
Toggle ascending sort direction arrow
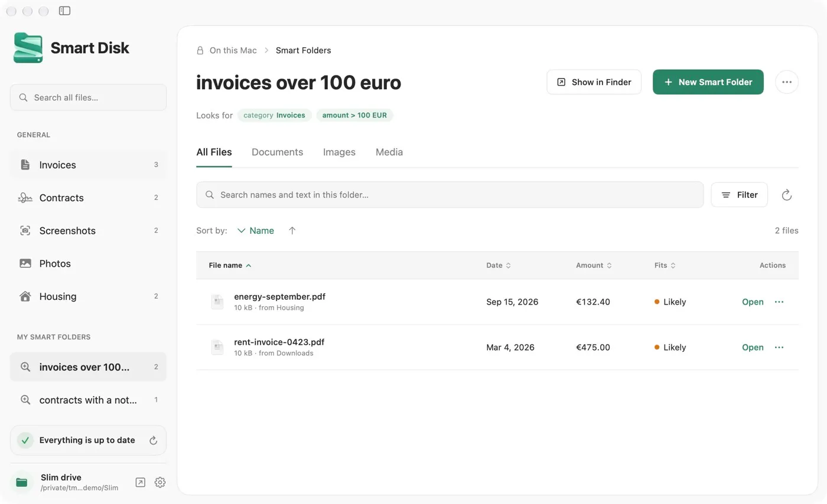(x=292, y=231)
